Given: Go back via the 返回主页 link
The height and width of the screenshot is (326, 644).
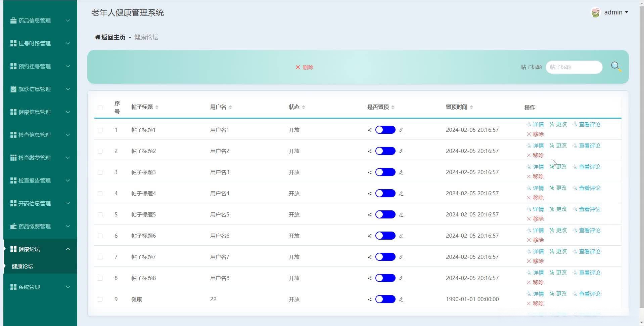Looking at the screenshot, I should pos(113,37).
